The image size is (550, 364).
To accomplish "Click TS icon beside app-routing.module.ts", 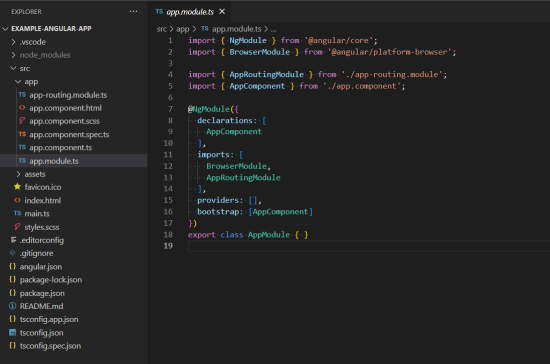I will pyautogui.click(x=22, y=95).
